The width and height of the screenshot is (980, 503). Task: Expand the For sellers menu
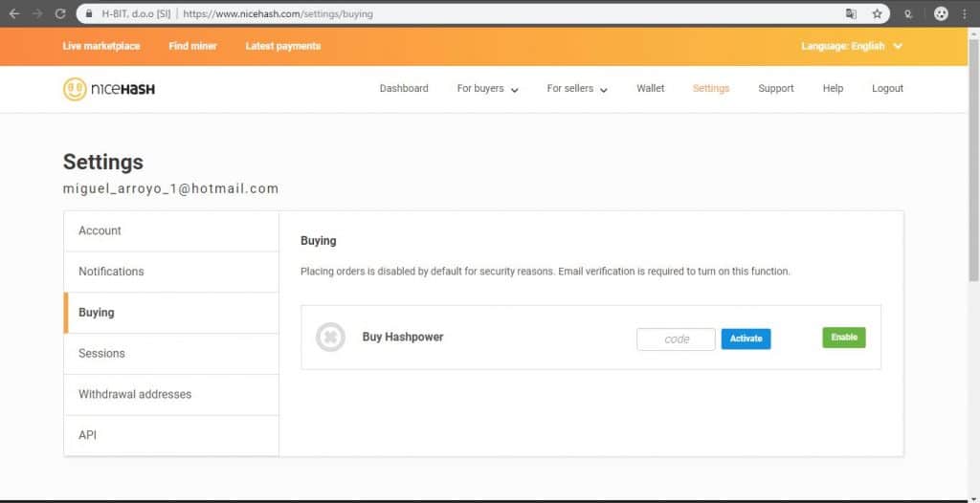tap(577, 89)
